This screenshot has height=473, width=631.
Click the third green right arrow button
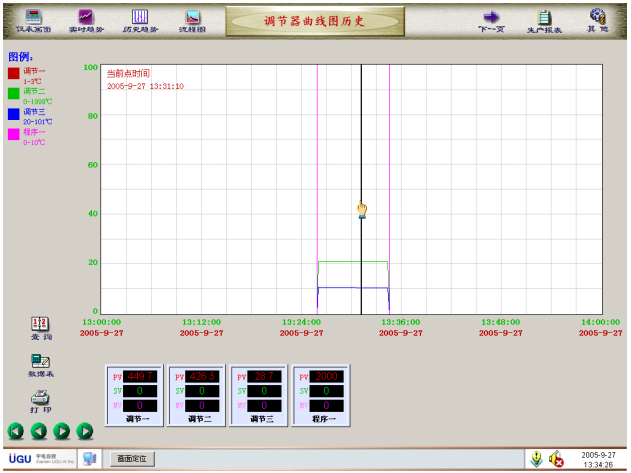click(x=62, y=431)
